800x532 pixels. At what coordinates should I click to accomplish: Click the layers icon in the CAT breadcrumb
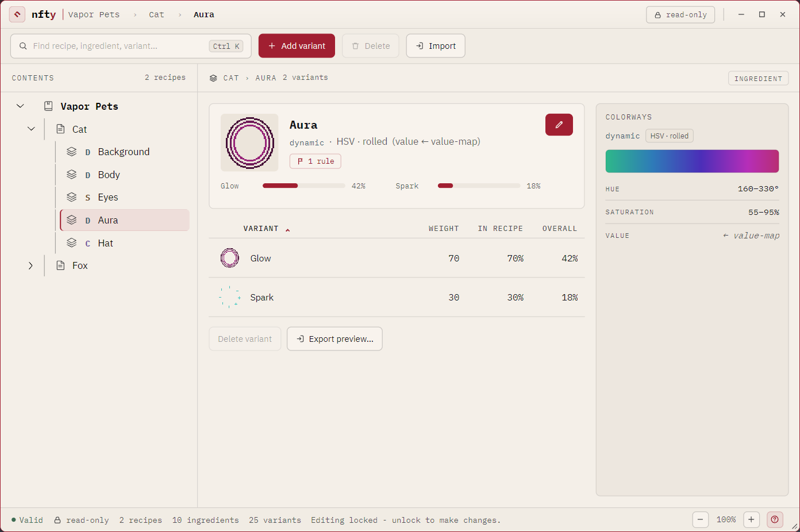[213, 78]
